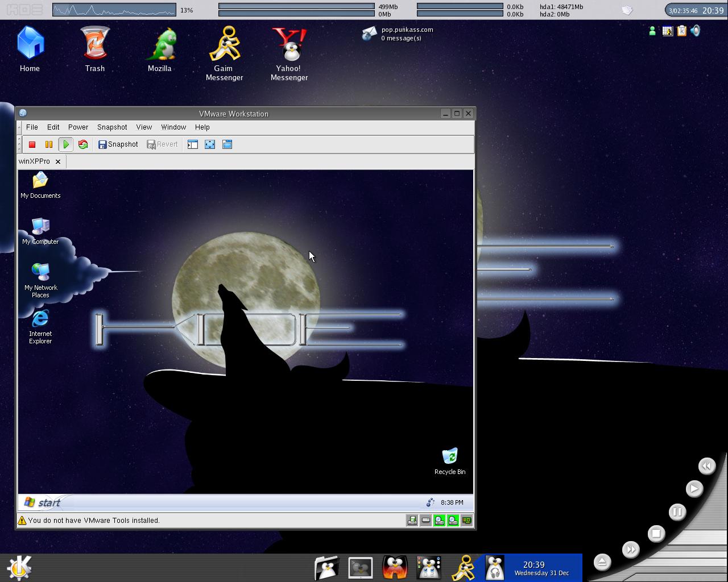The height and width of the screenshot is (582, 728).
Task: Open the KDE K menu button
Action: click(x=19, y=567)
